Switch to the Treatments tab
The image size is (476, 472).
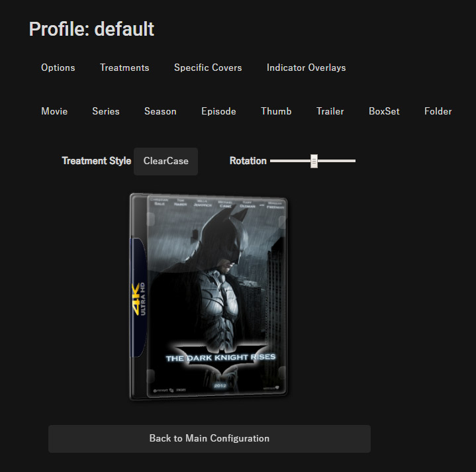click(x=124, y=68)
